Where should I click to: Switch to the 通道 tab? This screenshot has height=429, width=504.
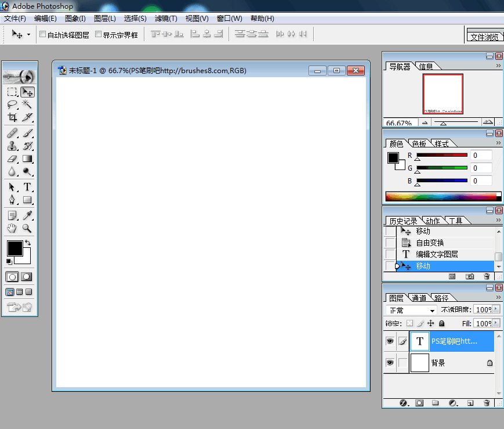419,298
